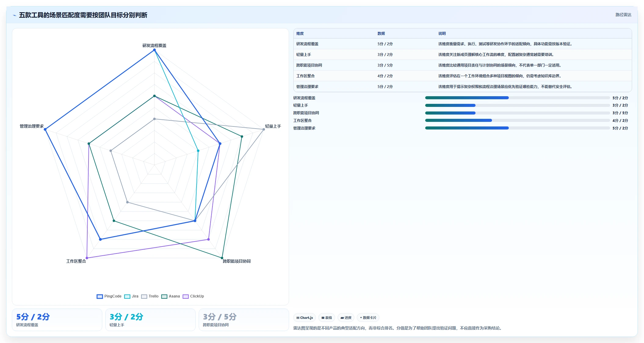
Task: Open the 跨职能项目协同 score card
Action: tap(244, 320)
